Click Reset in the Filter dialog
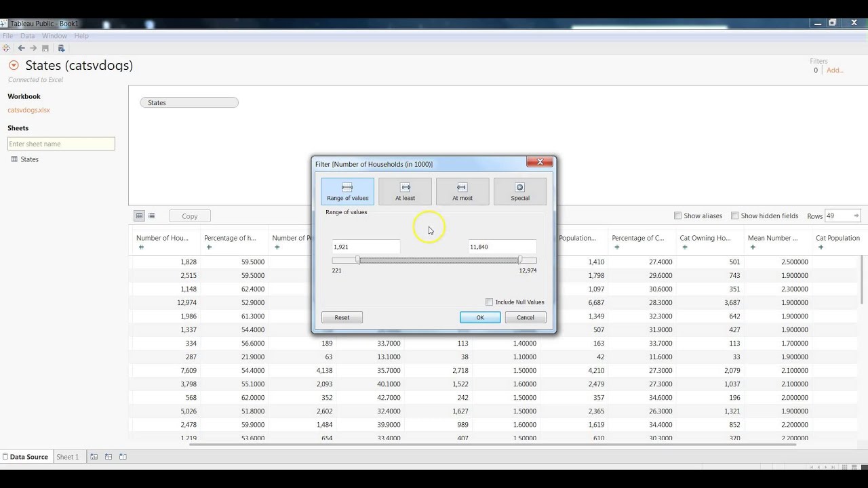Image resolution: width=868 pixels, height=488 pixels. (342, 317)
